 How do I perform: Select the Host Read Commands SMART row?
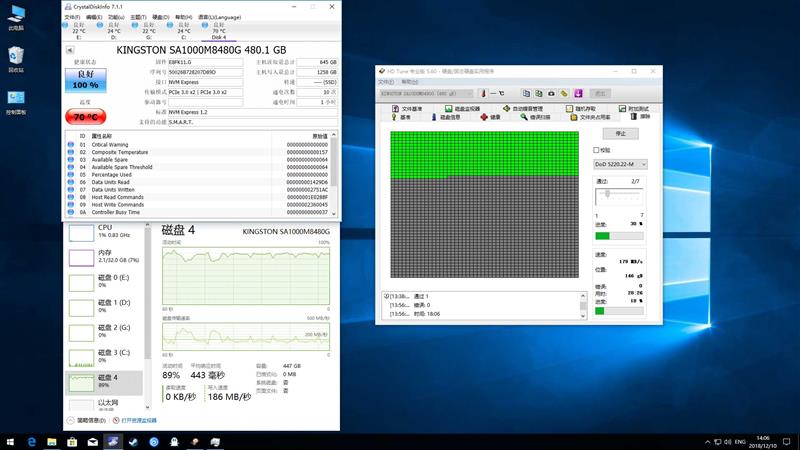[x=198, y=197]
